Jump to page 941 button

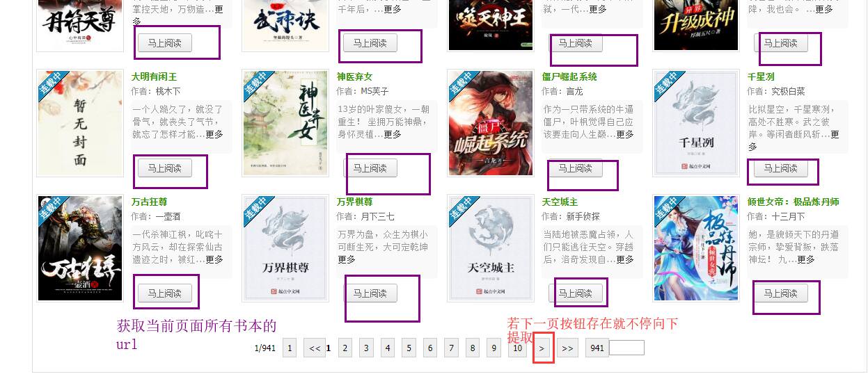(x=597, y=348)
